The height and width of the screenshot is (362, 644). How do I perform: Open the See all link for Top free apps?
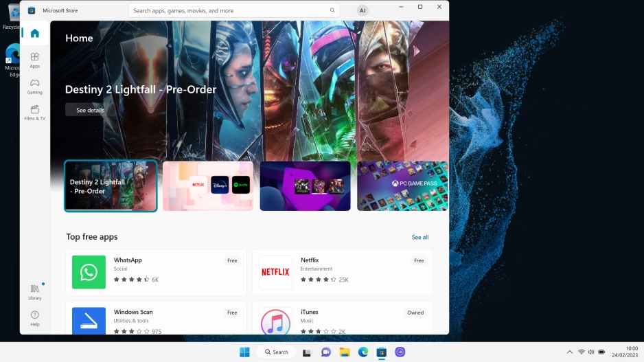click(419, 237)
